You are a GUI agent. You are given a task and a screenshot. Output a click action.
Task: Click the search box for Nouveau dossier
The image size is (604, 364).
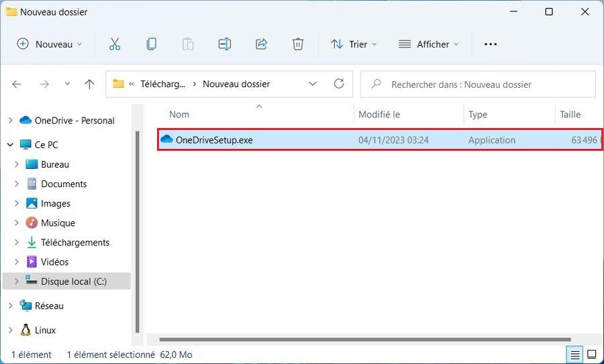[478, 84]
